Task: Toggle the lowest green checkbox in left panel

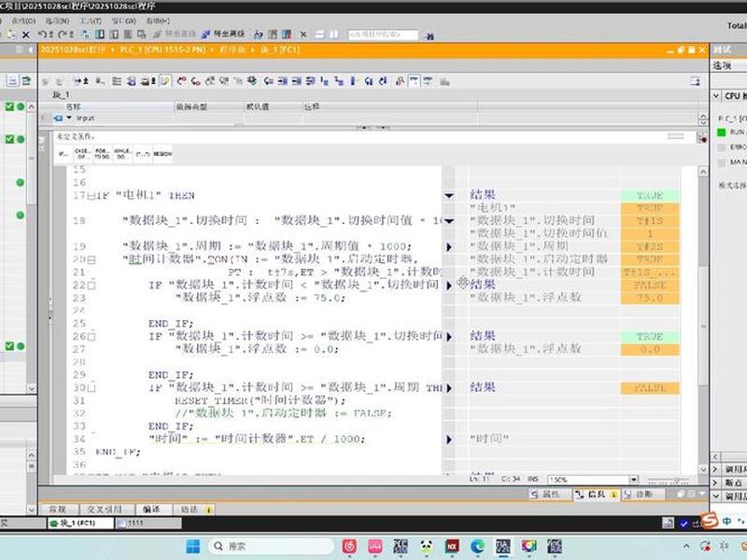Action: (9, 346)
